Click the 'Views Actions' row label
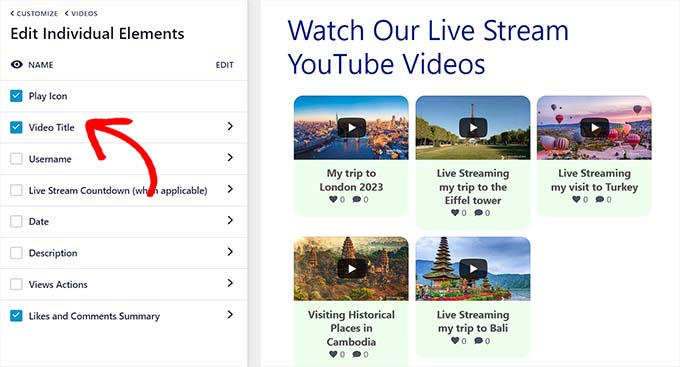This screenshot has height=367, width=680. point(58,284)
